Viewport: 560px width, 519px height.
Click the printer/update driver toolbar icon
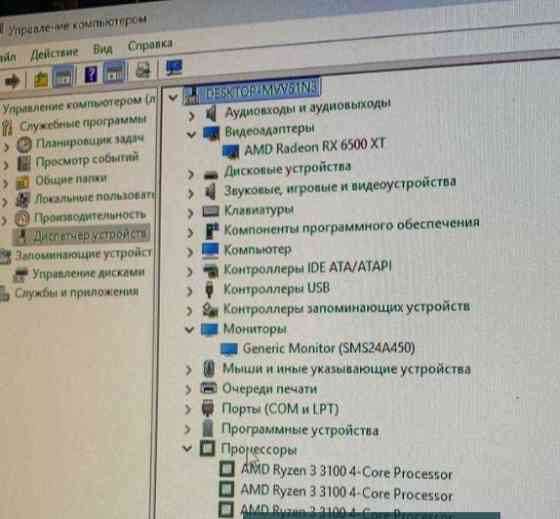(x=143, y=70)
